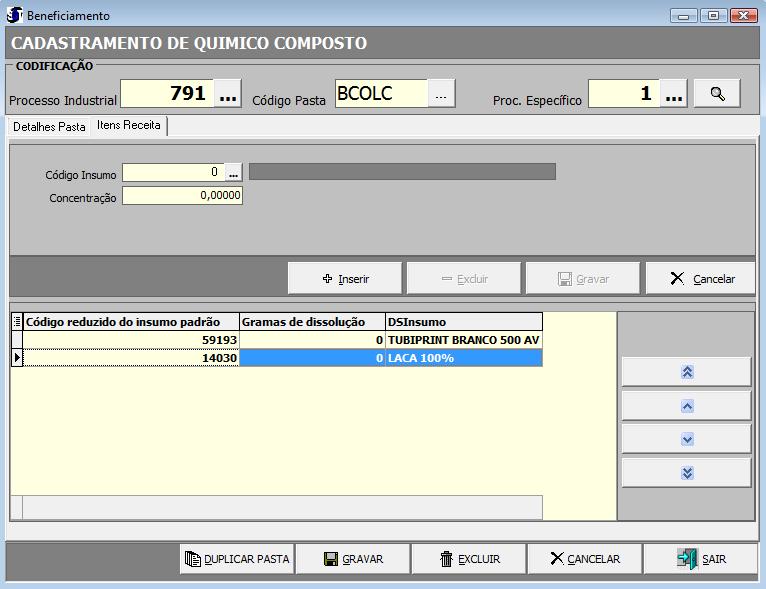
Task: Click the Concentração input field
Action: pos(182,197)
